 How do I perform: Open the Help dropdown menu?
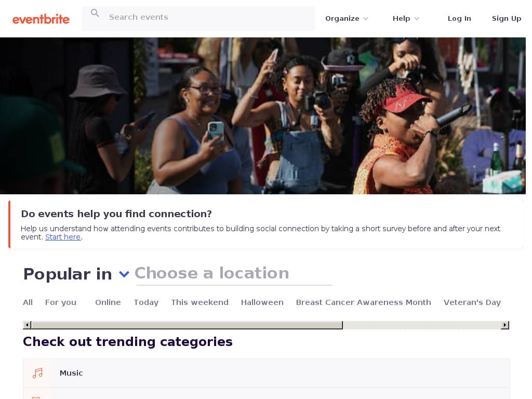[406, 19]
